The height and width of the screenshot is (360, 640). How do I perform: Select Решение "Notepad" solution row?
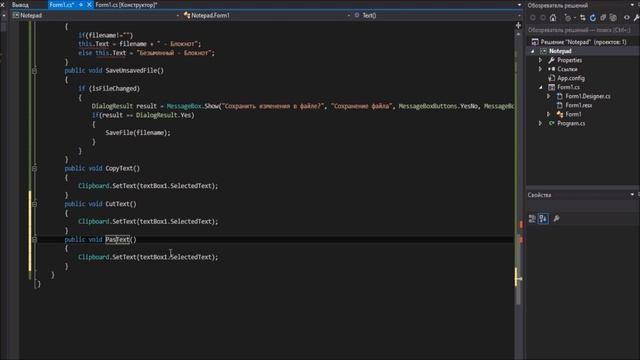[583, 42]
